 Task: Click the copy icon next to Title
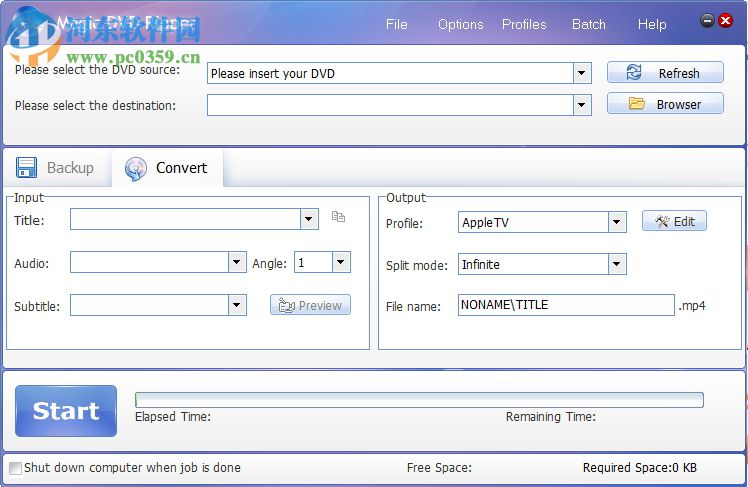(x=338, y=217)
